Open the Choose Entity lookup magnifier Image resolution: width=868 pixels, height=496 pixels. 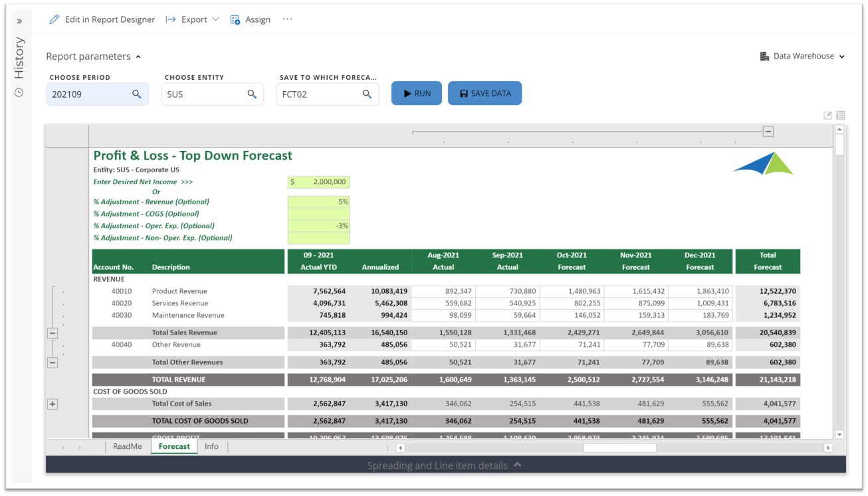click(252, 94)
